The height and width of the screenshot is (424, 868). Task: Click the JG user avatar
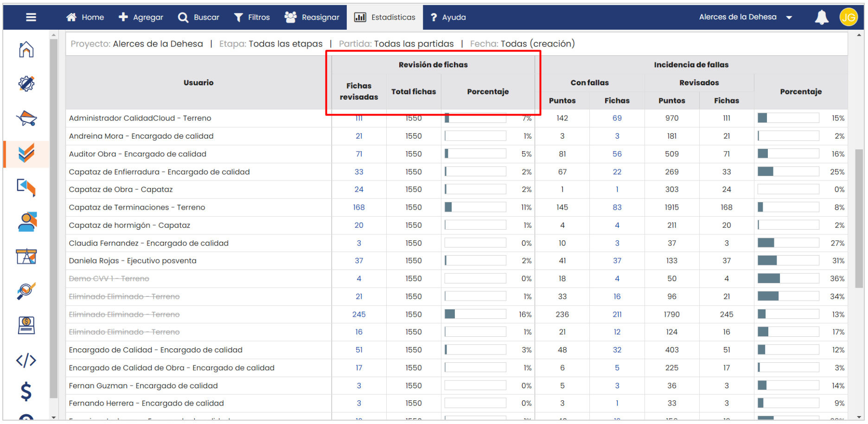click(x=848, y=17)
